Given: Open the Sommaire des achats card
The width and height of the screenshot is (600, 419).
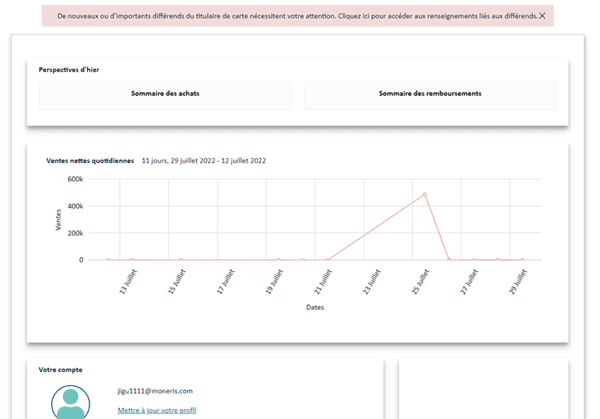Looking at the screenshot, I should point(165,95).
